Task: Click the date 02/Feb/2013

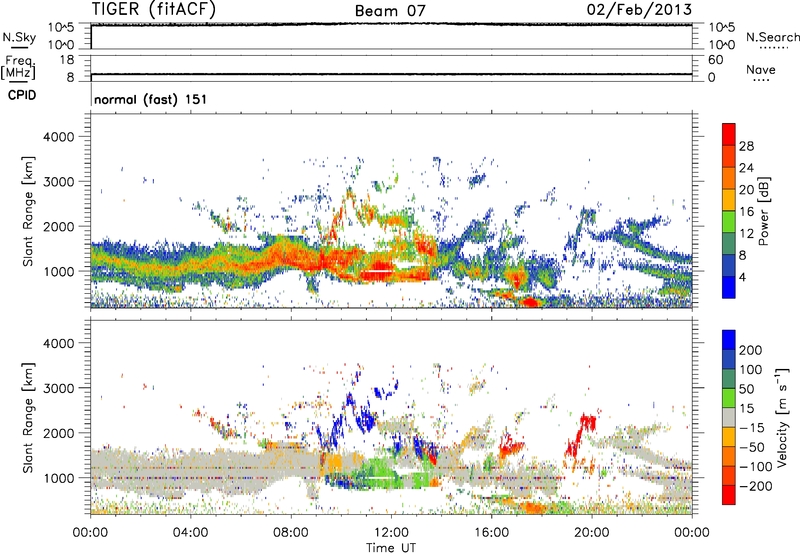Action: tap(639, 9)
